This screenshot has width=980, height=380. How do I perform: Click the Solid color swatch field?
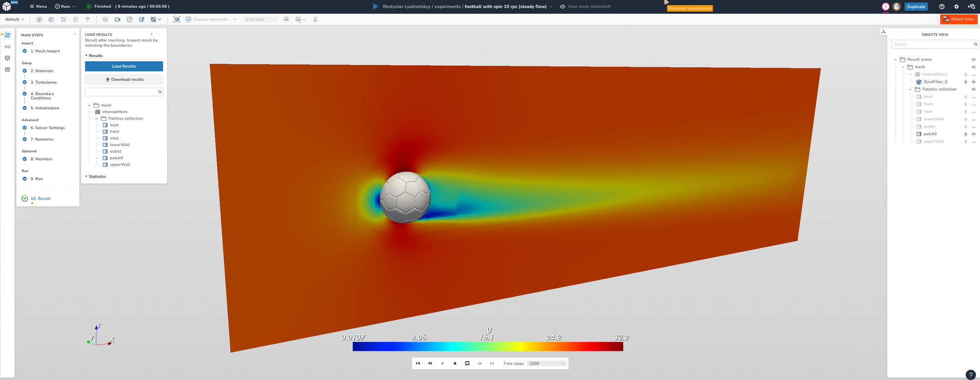coord(260,20)
